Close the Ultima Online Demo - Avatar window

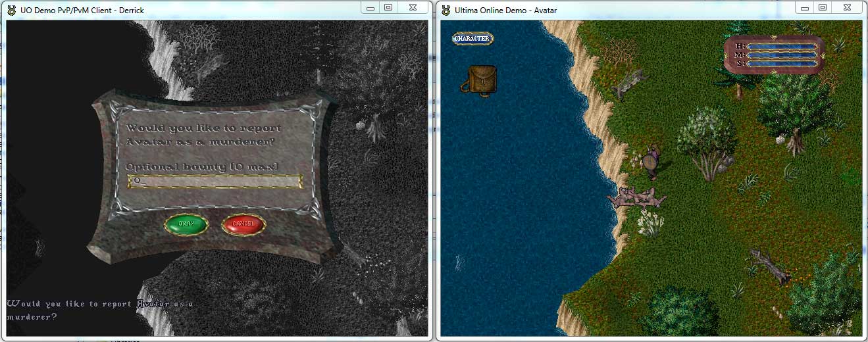click(846, 7)
